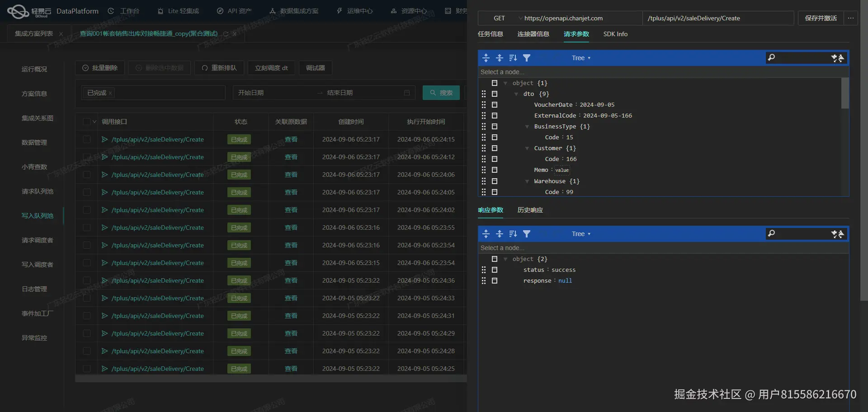868x412 pixels.
Task: Open the action menu square beside VoucherDate
Action: point(495,104)
